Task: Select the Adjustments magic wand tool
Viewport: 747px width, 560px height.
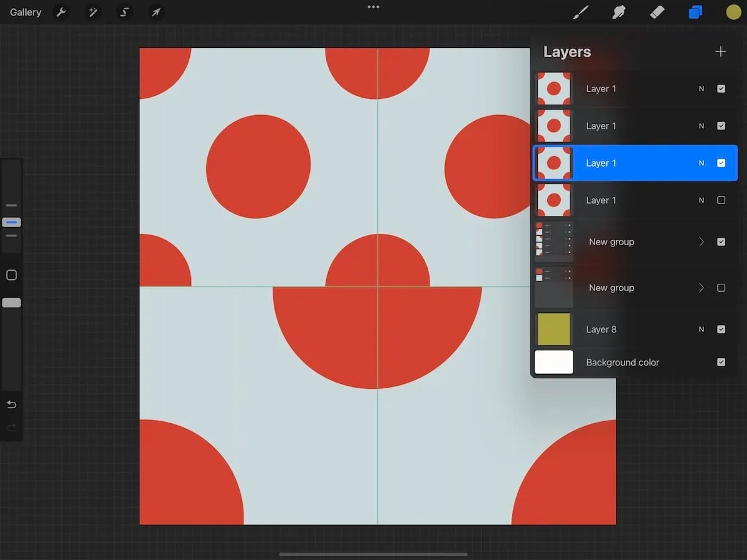Action: 93,12
